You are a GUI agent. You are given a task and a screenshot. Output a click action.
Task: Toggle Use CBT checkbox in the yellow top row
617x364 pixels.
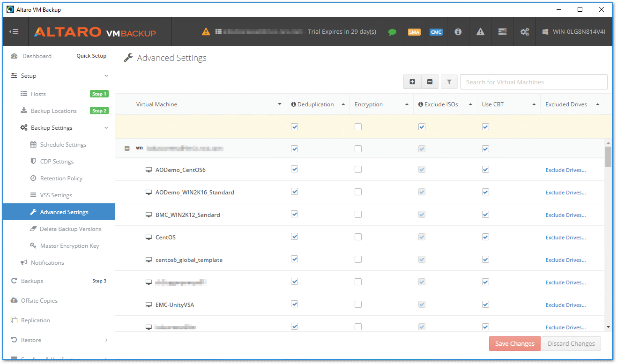pyautogui.click(x=485, y=126)
